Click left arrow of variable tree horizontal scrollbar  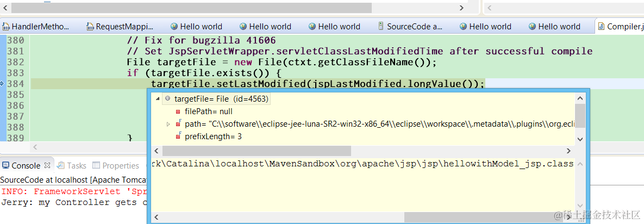click(x=157, y=151)
